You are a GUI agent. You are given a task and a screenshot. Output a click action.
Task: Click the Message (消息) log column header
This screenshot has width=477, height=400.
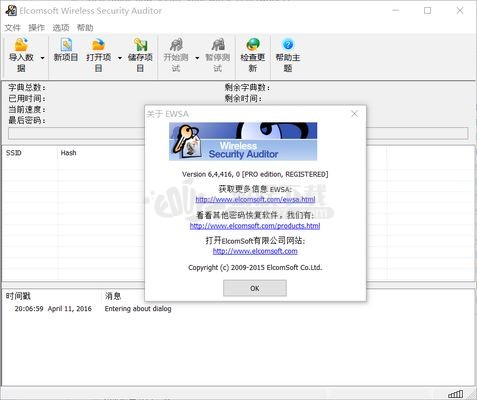113,296
